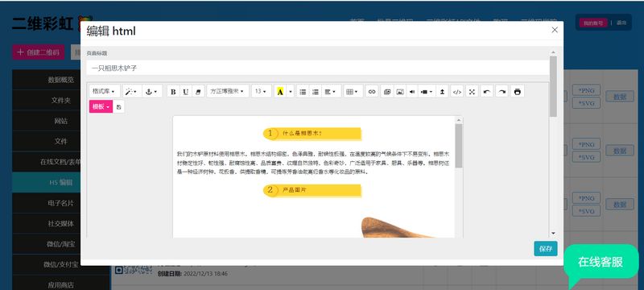Click the heading badge 什么是相思木

pos(312,134)
